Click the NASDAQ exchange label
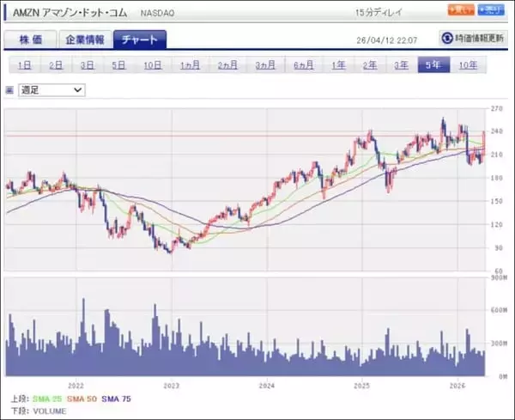Screen dimensions: 515x420 click(x=157, y=13)
